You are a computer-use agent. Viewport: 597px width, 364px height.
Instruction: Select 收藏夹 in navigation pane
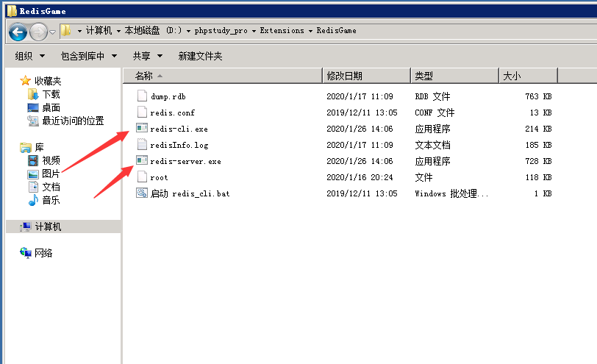pyautogui.click(x=48, y=81)
